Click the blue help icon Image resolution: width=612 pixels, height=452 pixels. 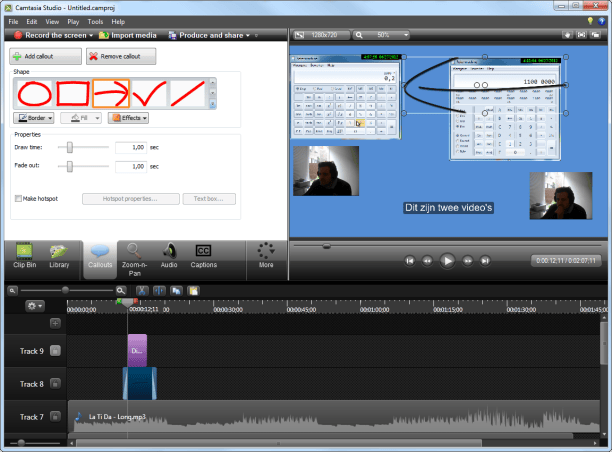[601, 21]
